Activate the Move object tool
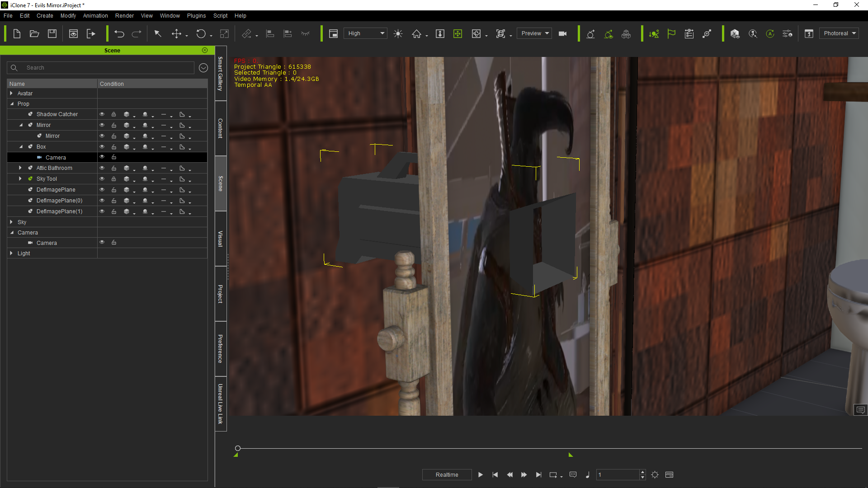Image resolution: width=868 pixels, height=488 pixels. click(176, 33)
